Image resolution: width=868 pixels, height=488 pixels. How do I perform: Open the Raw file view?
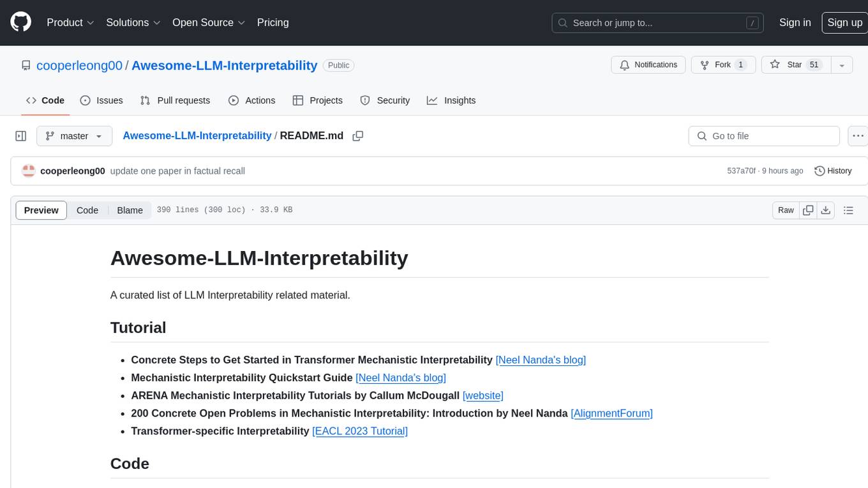point(786,210)
